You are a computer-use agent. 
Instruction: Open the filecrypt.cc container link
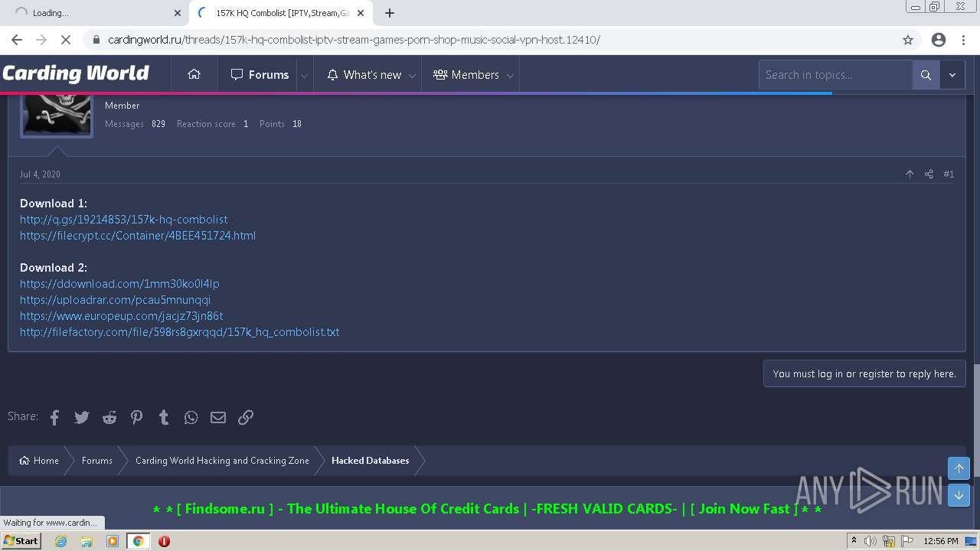tap(138, 235)
